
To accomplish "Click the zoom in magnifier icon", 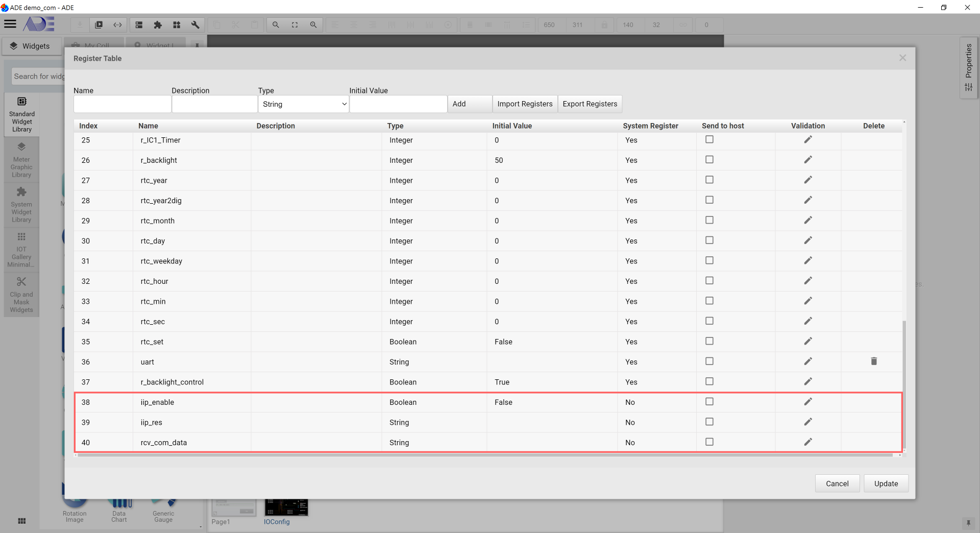I will 276,25.
